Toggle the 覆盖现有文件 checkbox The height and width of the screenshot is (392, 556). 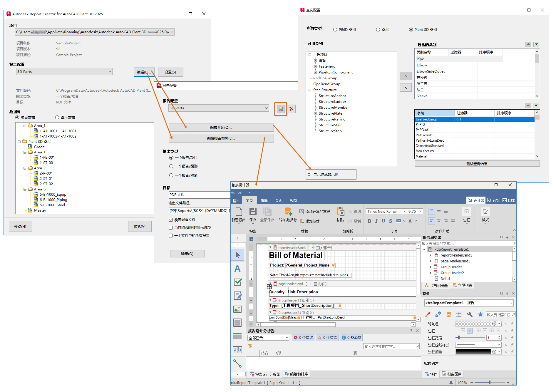(170, 220)
